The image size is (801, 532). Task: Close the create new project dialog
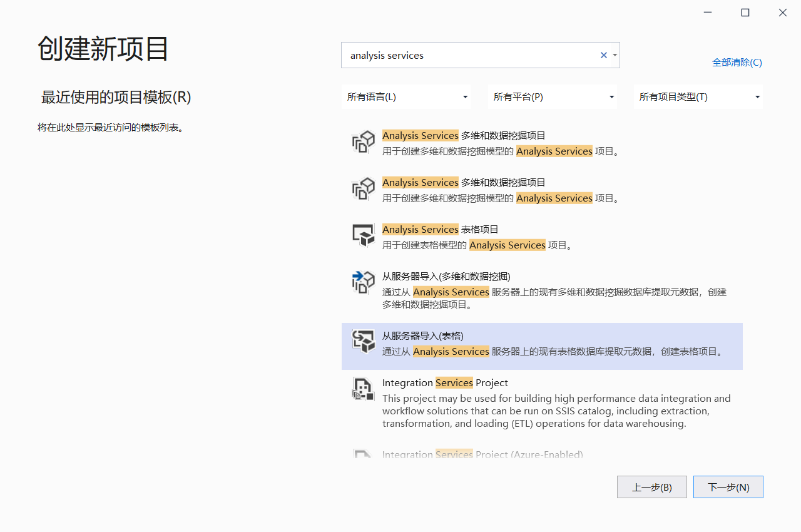click(783, 13)
